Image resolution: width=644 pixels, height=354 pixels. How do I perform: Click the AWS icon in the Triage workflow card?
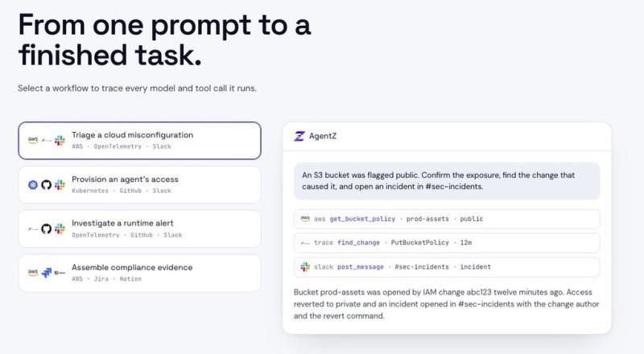33,140
